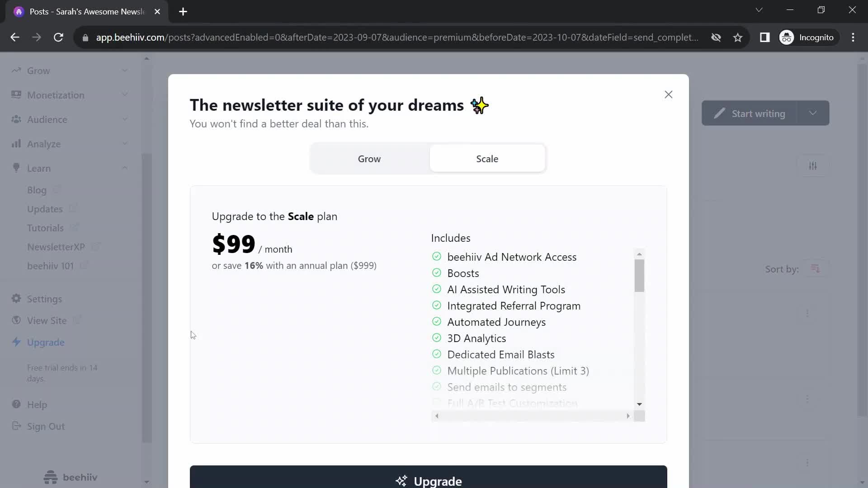
Task: Click the Upgrade button at bottom
Action: point(429,481)
